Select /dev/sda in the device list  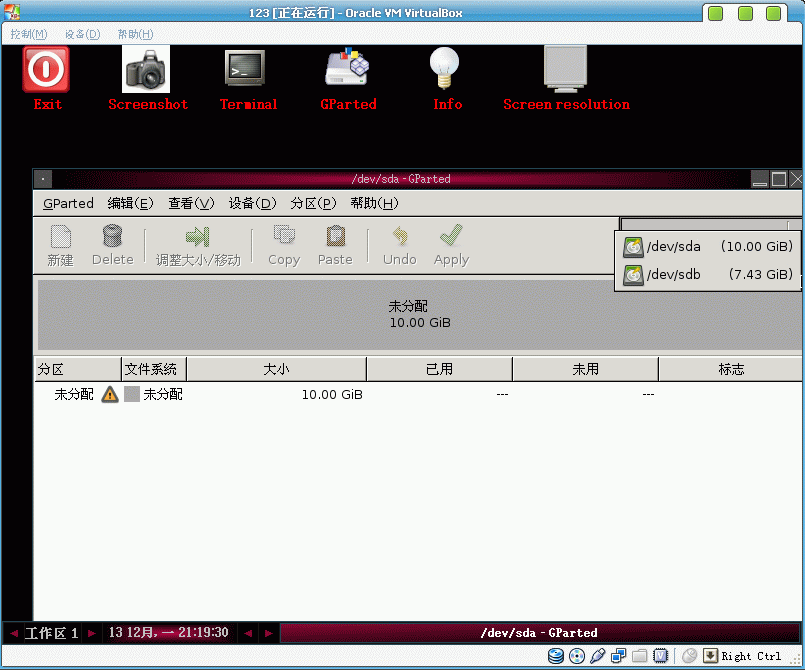point(708,246)
